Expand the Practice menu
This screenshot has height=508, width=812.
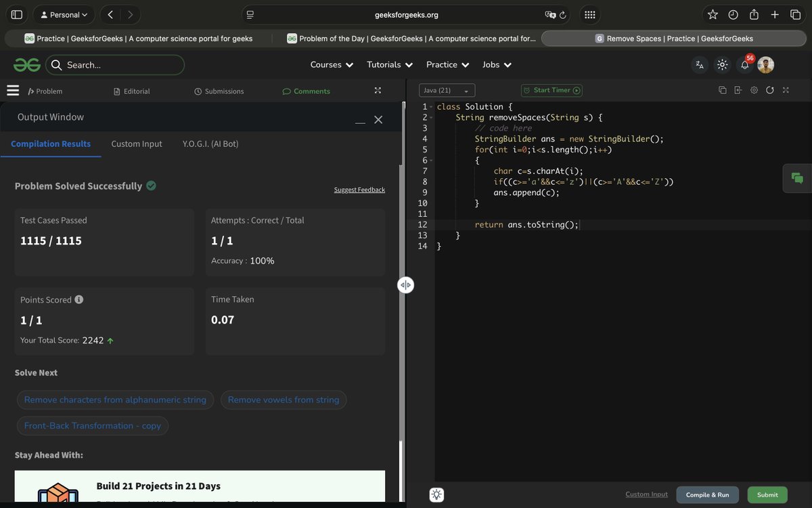tap(447, 65)
